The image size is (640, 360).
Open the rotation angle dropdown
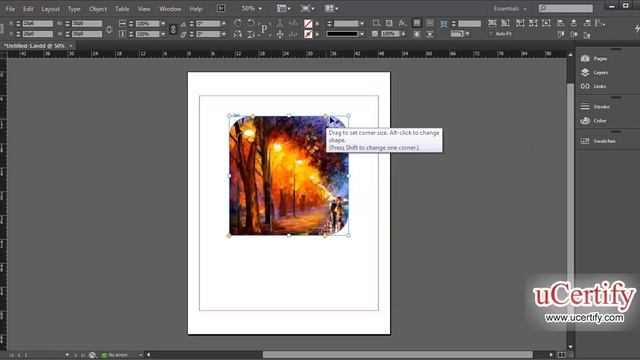click(224, 24)
